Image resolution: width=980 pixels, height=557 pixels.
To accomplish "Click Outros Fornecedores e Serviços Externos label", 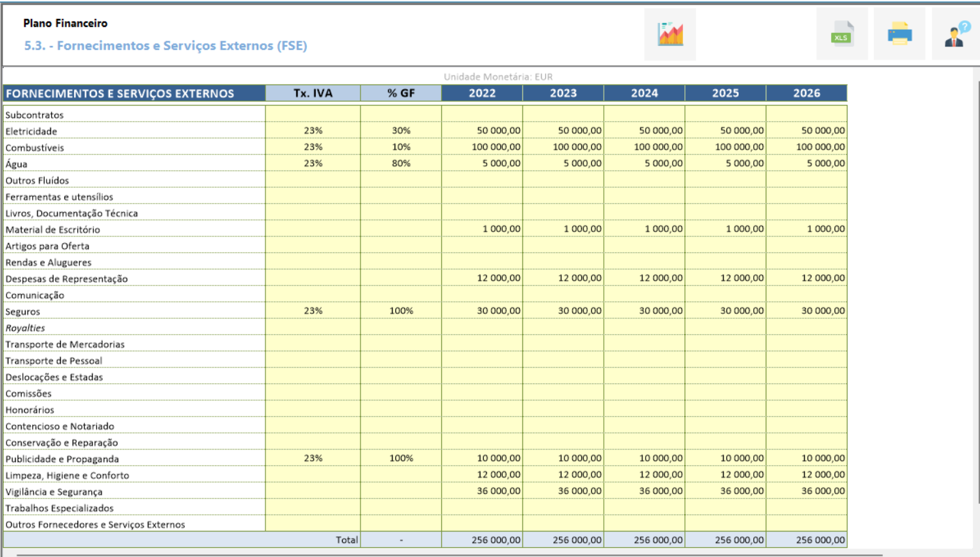I will pos(96,524).
